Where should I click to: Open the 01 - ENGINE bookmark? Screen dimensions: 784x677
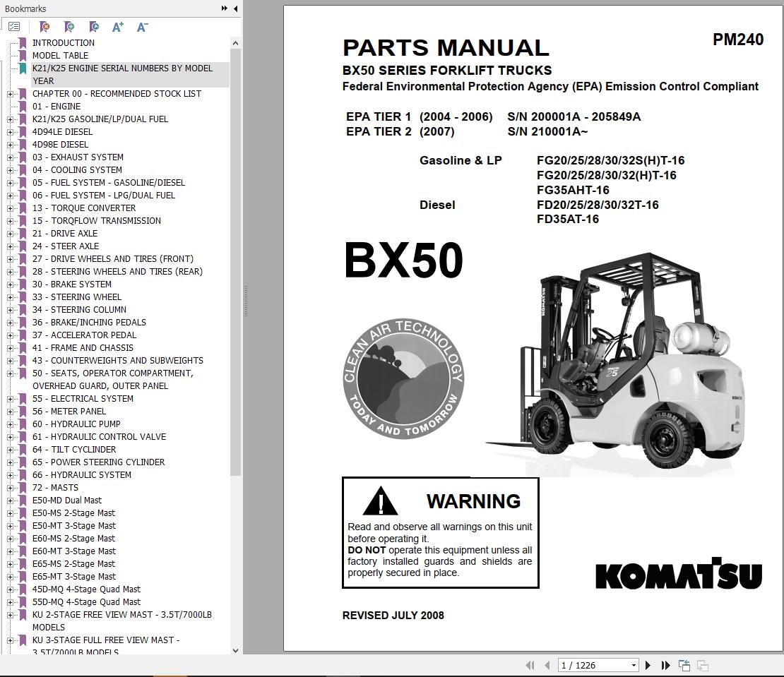click(x=57, y=107)
